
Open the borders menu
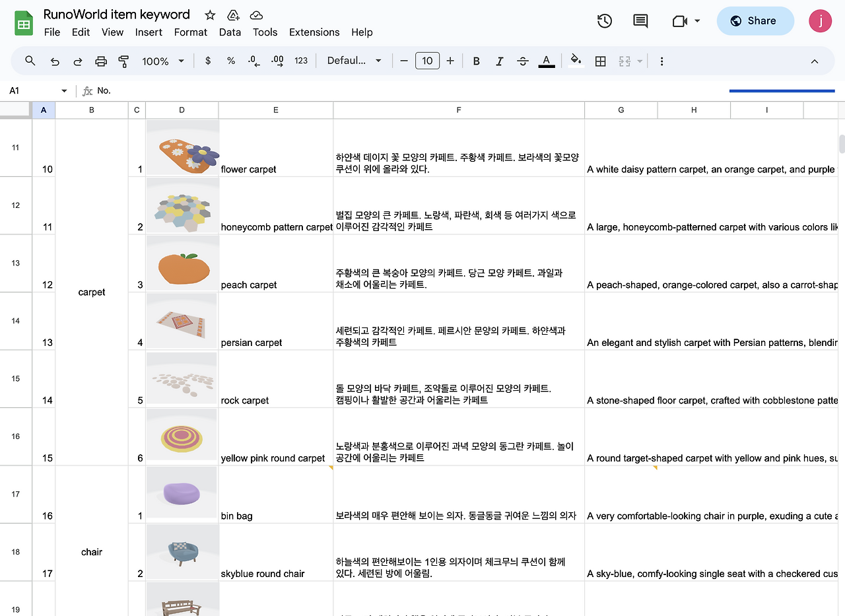tap(600, 60)
